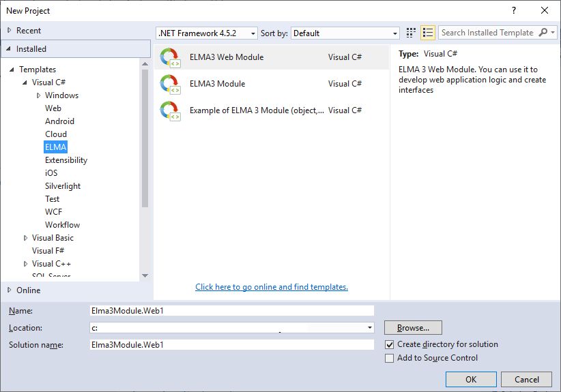561x392 pixels.
Task: Select the ELMA3 Web Module template icon
Action: (170, 57)
